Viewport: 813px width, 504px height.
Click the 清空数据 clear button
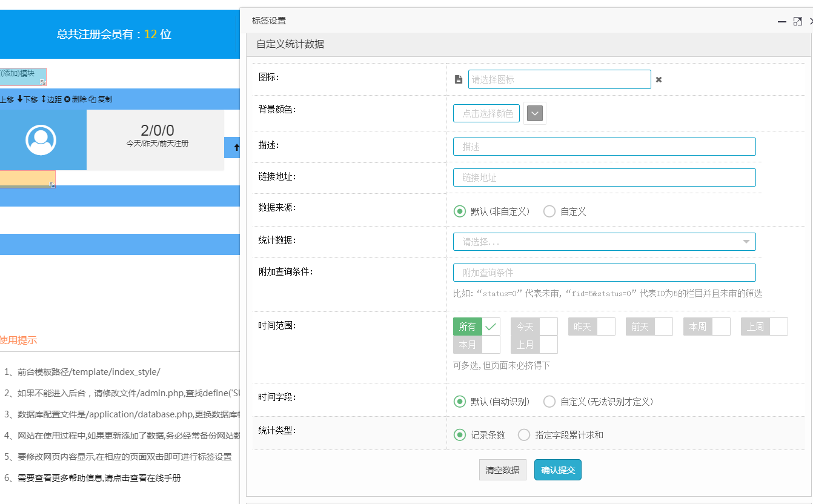coord(502,470)
